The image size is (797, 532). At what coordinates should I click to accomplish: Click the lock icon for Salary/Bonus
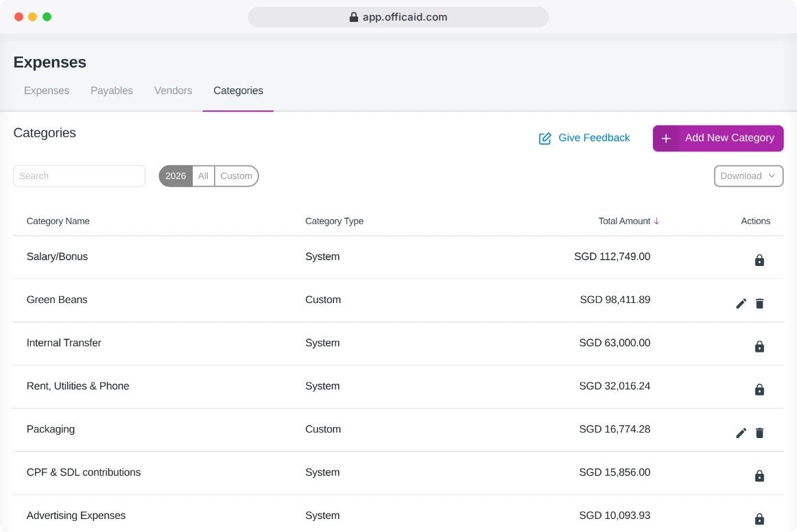tap(759, 260)
